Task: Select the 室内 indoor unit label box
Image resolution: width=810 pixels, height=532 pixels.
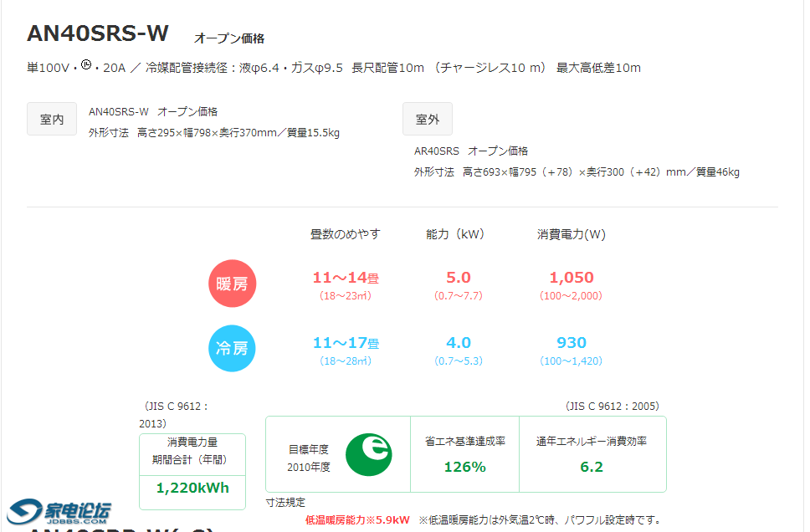Action: point(51,118)
